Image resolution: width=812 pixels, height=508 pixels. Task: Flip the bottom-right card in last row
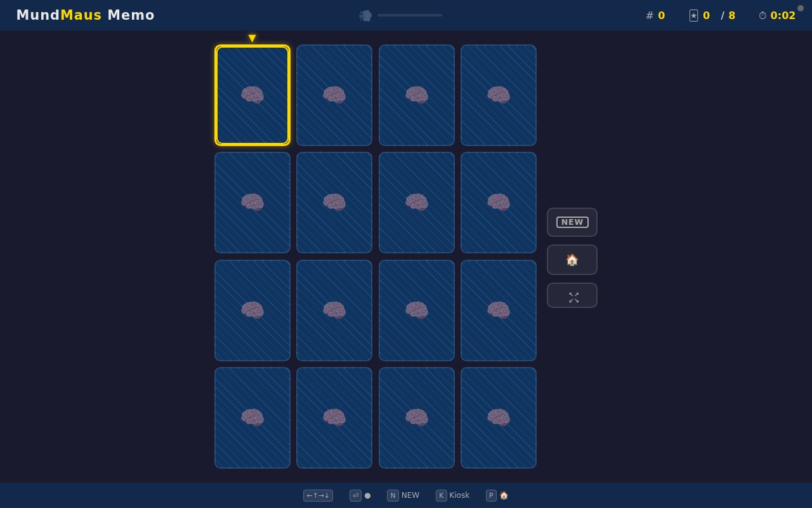point(499,418)
